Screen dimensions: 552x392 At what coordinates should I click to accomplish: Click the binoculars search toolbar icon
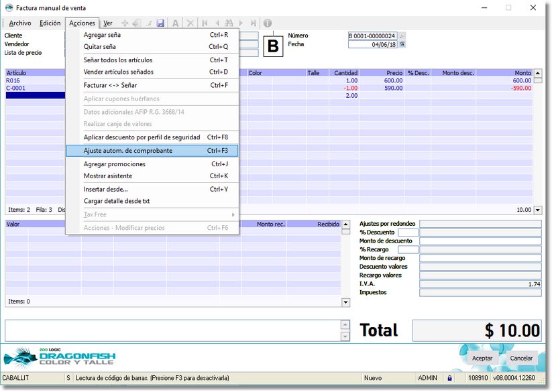(229, 23)
